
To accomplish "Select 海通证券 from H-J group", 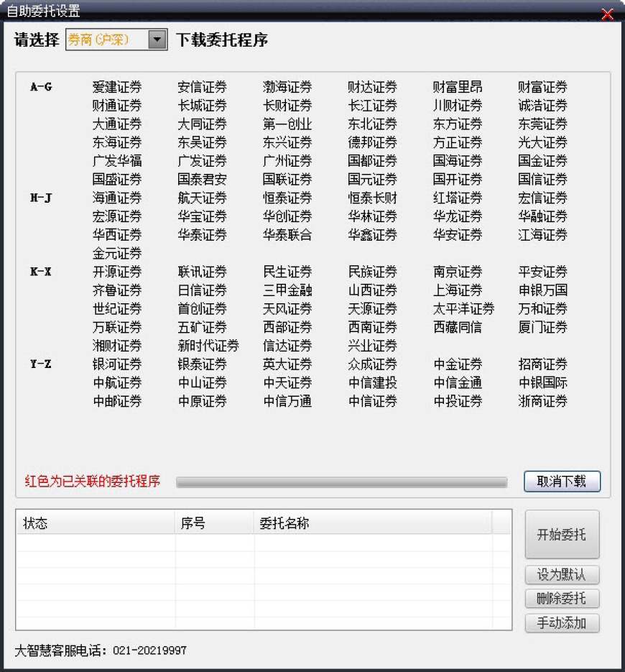I will tap(117, 198).
